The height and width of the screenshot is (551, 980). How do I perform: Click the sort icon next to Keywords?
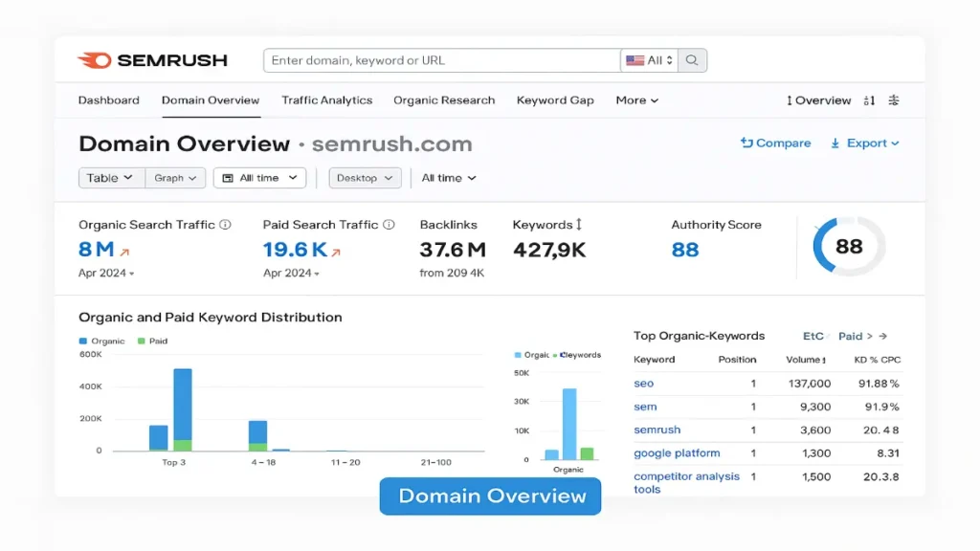coord(579,224)
